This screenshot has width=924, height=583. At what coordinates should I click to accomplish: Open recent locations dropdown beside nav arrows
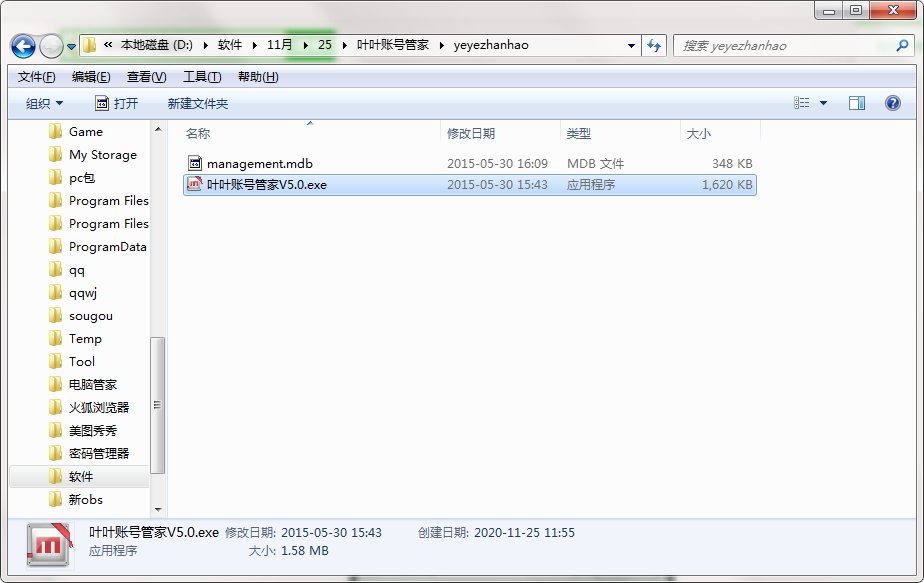pyautogui.click(x=71, y=46)
